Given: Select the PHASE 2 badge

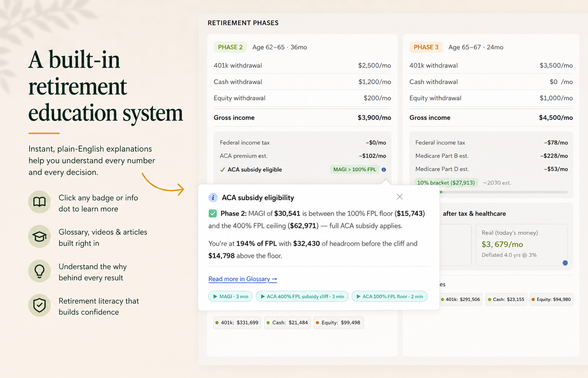Looking at the screenshot, I should [x=230, y=47].
